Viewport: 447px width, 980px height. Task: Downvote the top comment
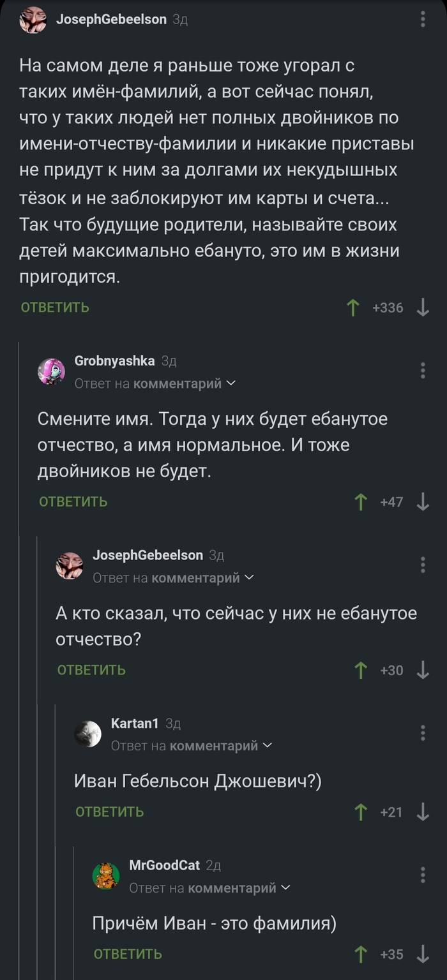click(x=423, y=307)
